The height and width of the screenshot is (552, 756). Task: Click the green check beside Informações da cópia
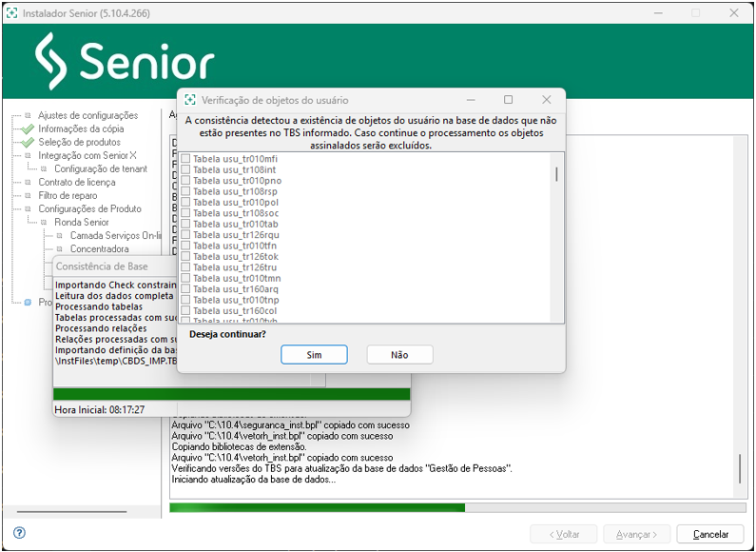click(x=28, y=128)
